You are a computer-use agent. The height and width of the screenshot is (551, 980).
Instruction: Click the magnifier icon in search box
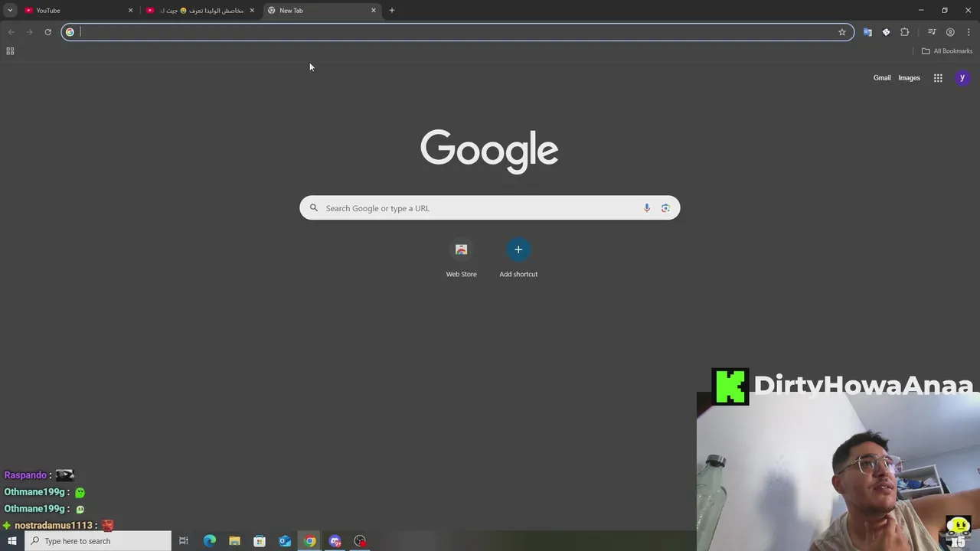313,208
